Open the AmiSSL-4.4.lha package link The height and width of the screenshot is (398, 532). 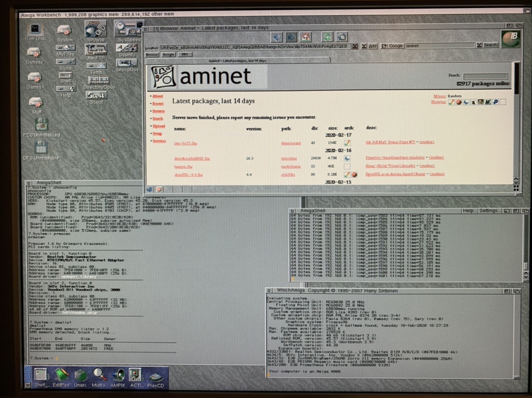[189, 174]
